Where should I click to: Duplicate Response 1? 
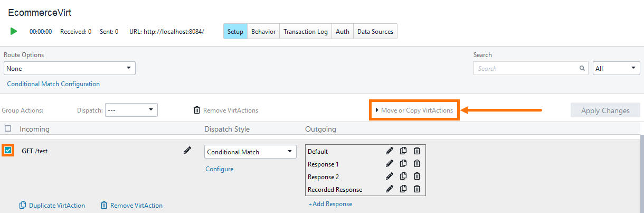[403, 163]
